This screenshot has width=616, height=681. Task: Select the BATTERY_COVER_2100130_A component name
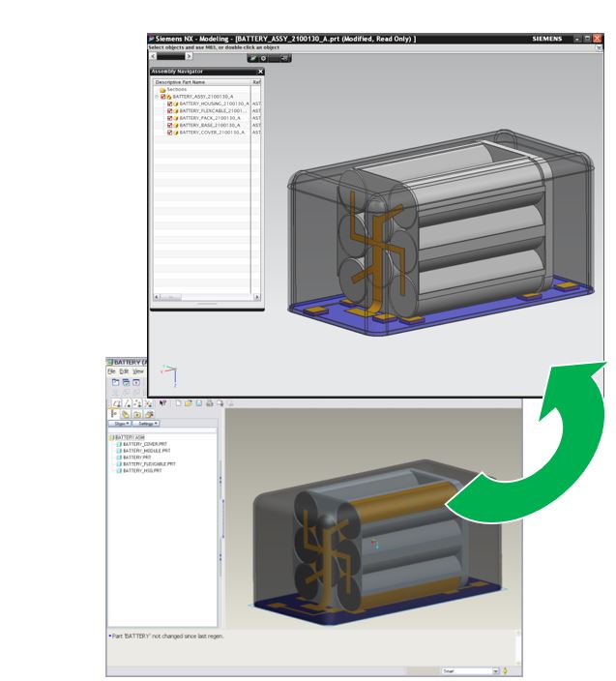pyautogui.click(x=212, y=132)
